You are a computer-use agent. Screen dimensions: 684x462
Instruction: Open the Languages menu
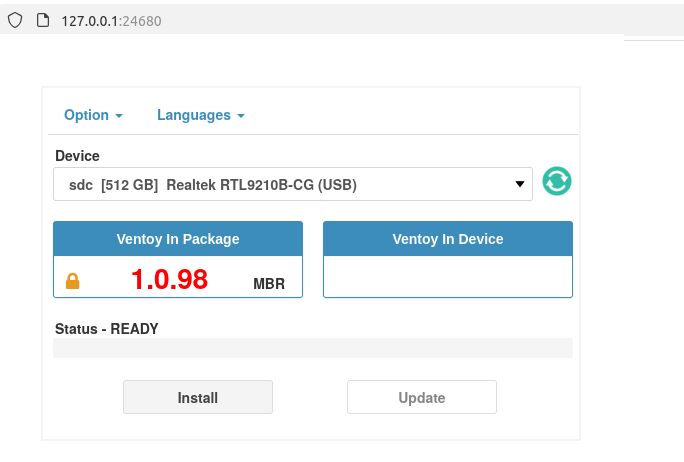pyautogui.click(x=200, y=115)
